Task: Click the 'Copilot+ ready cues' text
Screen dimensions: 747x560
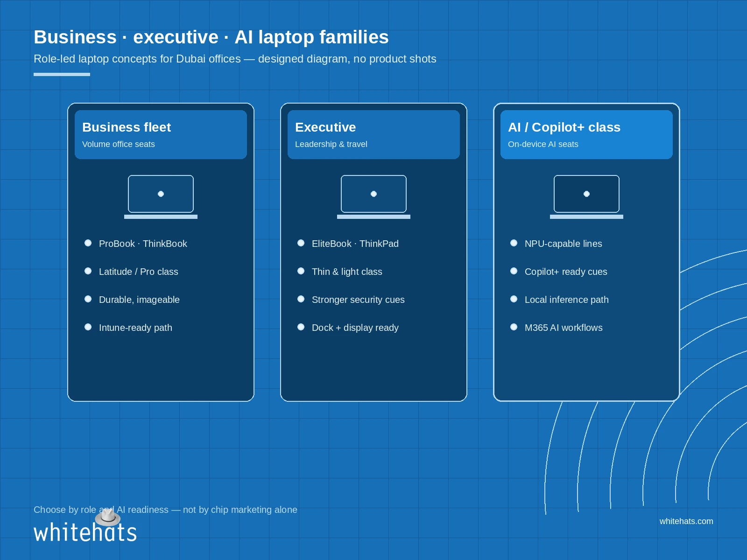Action: click(566, 272)
